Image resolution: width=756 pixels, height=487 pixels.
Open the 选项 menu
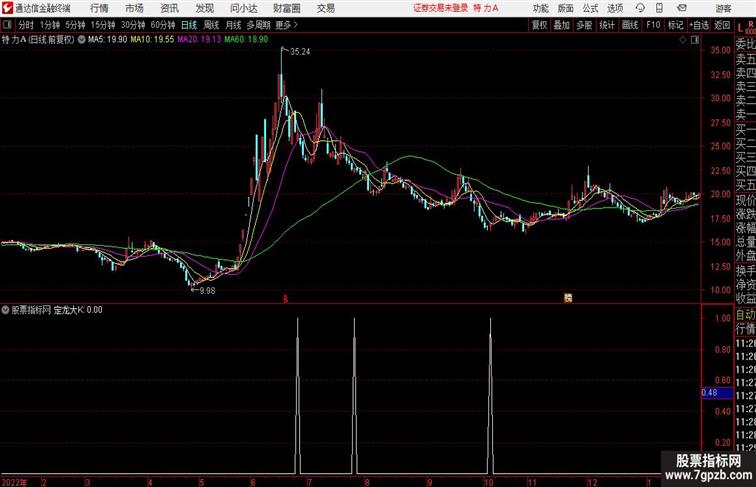pyautogui.click(x=615, y=8)
